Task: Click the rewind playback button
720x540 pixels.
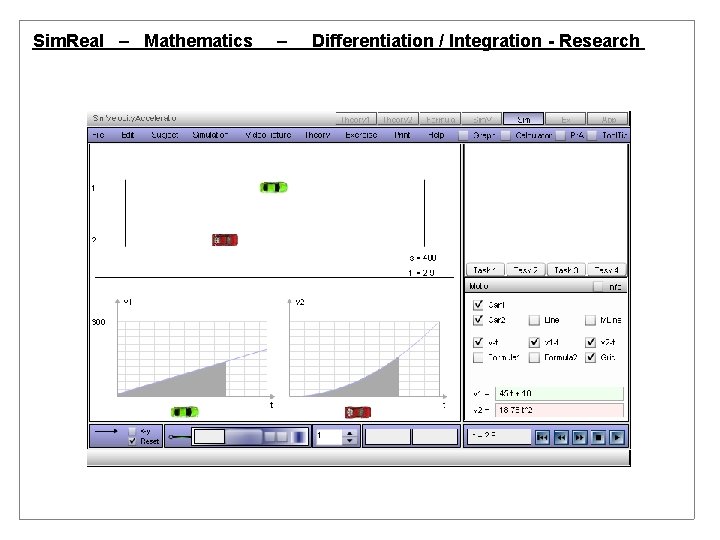Action: tap(561, 438)
